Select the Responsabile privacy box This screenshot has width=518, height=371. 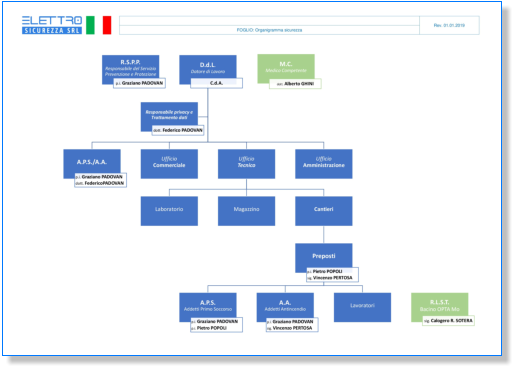pyautogui.click(x=169, y=117)
